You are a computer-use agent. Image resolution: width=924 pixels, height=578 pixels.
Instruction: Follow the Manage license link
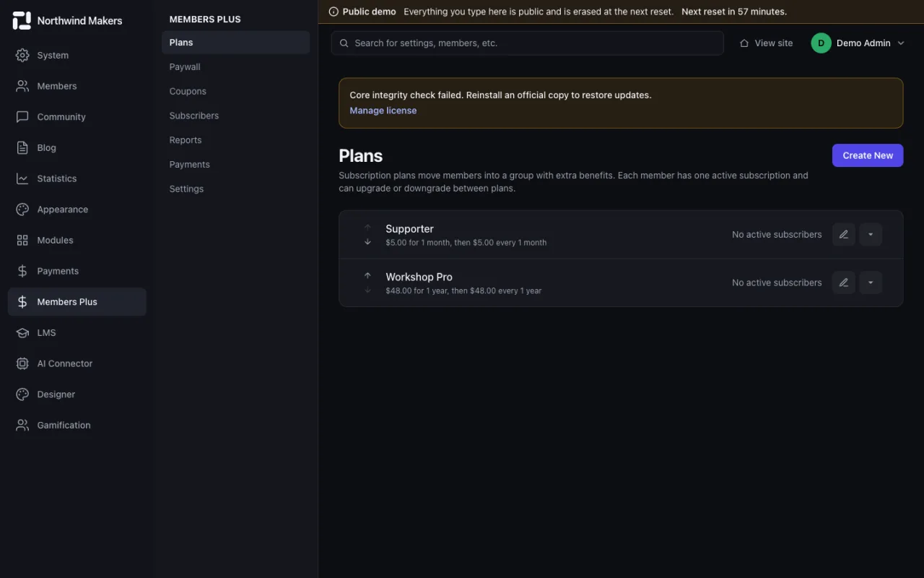click(383, 111)
